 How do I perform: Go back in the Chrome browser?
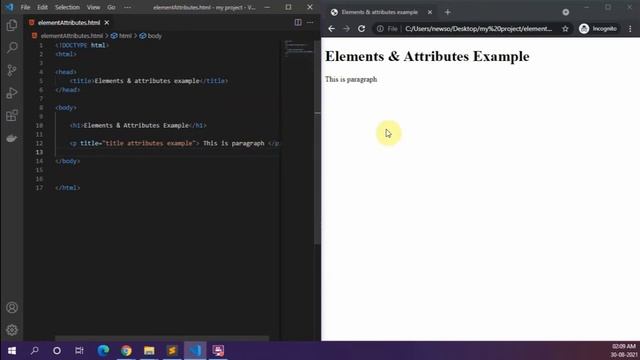(331, 29)
